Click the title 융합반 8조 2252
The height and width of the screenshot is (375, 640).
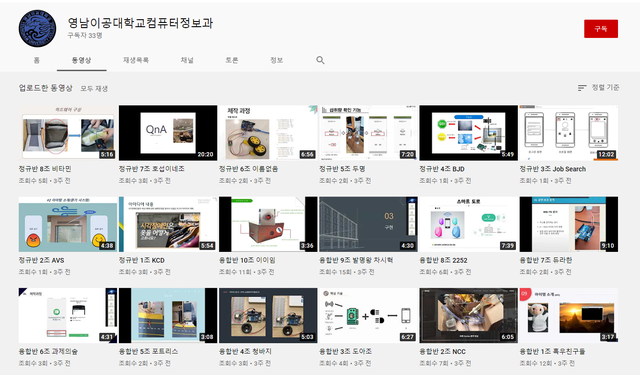(x=443, y=260)
